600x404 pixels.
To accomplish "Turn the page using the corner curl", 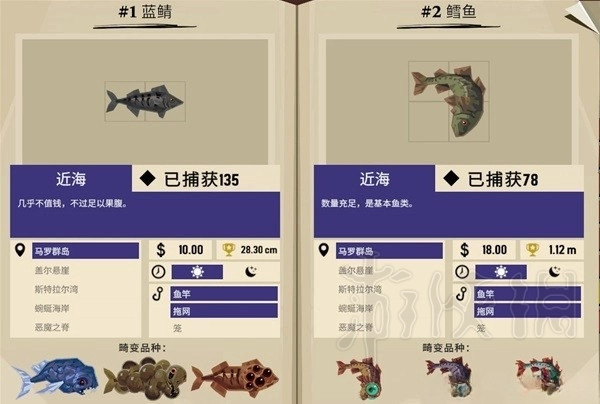I will click(x=583, y=15).
